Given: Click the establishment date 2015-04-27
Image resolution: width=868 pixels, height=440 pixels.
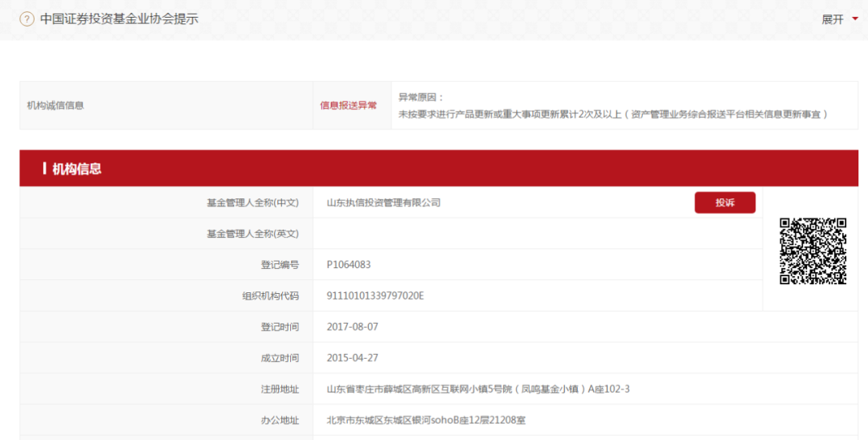Looking at the screenshot, I should click(352, 358).
